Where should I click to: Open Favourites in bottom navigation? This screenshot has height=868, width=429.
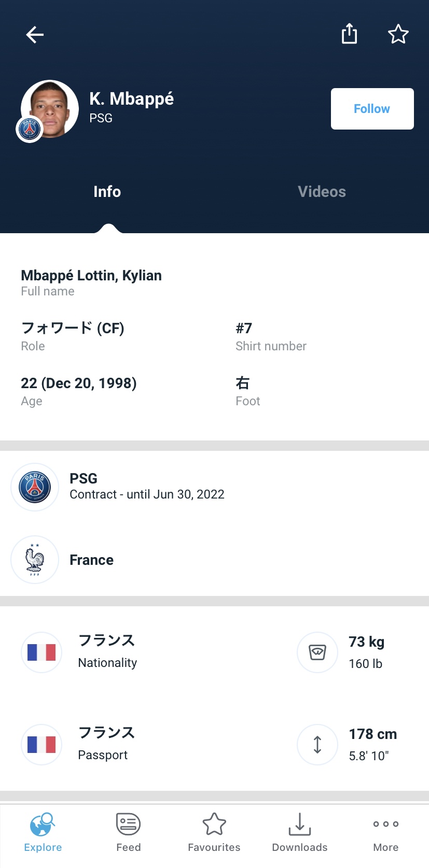coord(214,832)
